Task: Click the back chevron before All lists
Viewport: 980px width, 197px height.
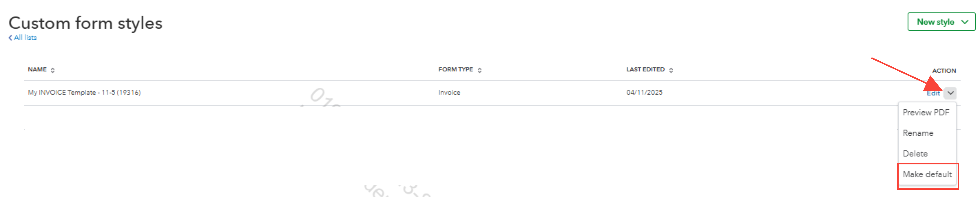Action: coord(10,38)
